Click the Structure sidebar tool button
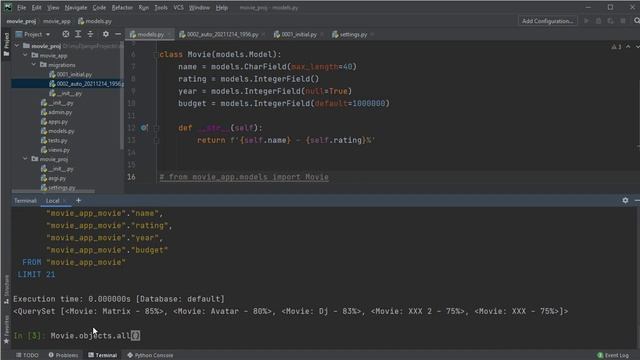 tap(6, 289)
